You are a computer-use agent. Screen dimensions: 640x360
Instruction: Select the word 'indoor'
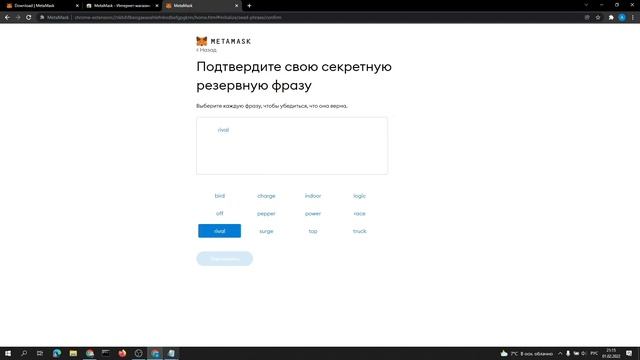[313, 196]
